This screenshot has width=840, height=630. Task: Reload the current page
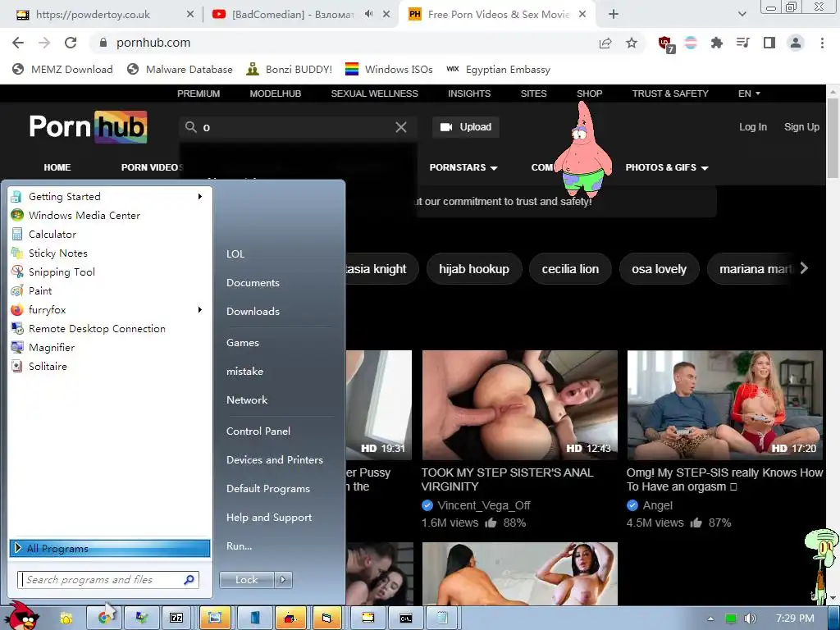[71, 43]
